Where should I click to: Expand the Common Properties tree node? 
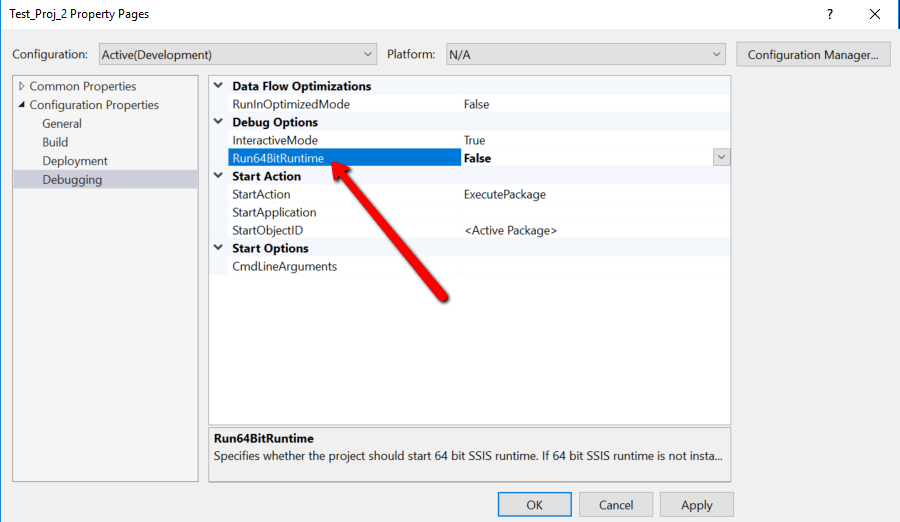coord(21,86)
